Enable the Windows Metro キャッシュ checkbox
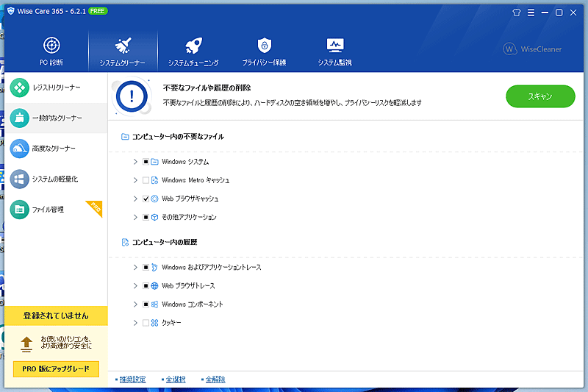 146,180
